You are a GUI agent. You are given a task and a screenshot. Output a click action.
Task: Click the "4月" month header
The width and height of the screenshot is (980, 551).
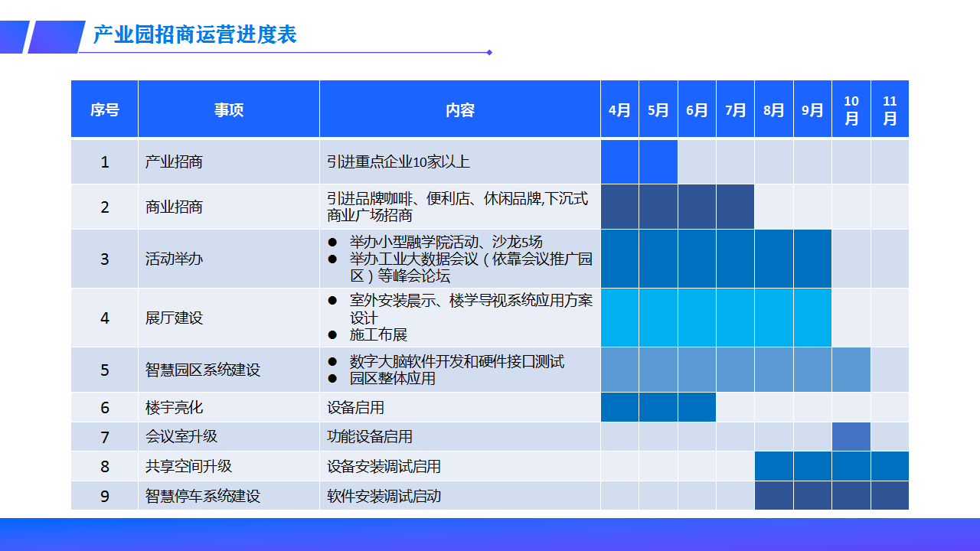(x=619, y=109)
